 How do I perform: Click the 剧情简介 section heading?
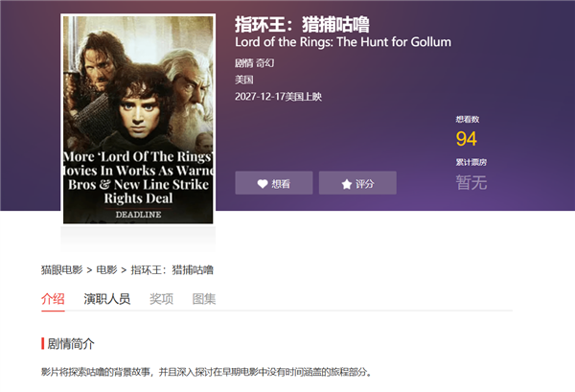click(x=71, y=344)
